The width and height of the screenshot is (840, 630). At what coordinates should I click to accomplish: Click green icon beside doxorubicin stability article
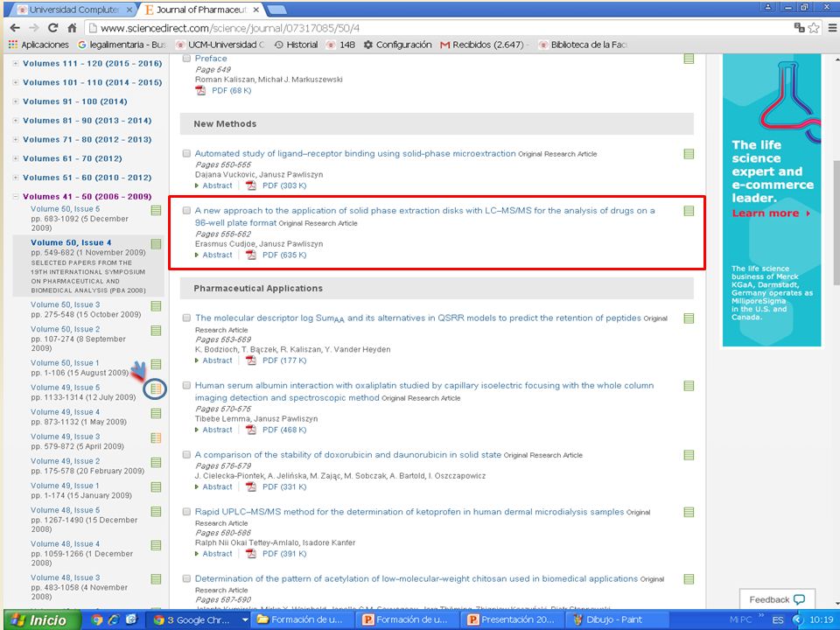[x=689, y=455]
